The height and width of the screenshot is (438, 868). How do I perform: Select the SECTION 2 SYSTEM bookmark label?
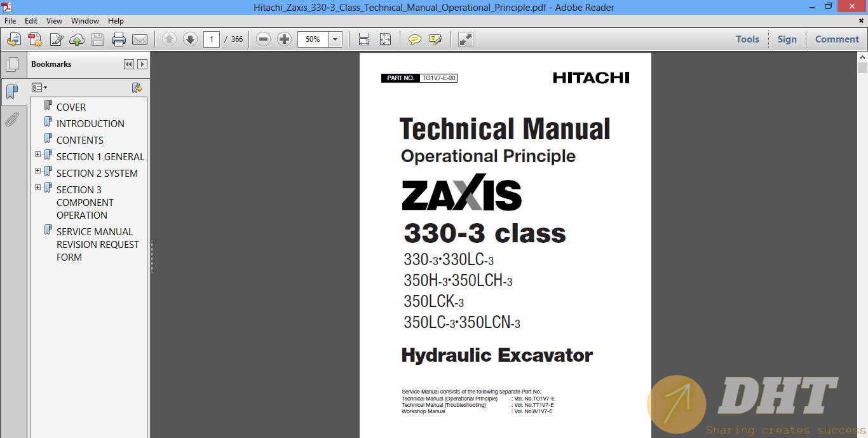tap(97, 174)
